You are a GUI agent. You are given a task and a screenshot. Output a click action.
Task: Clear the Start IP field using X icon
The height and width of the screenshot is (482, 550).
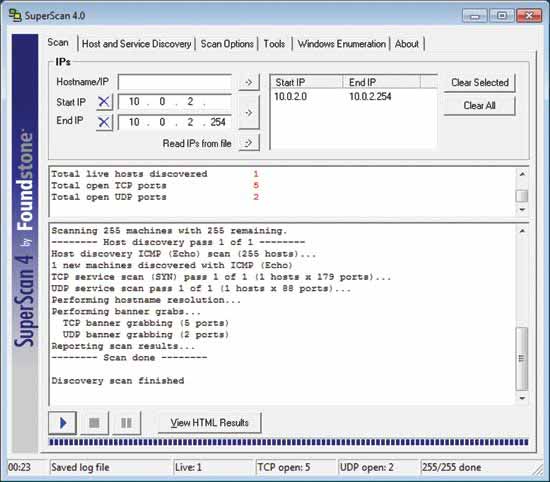[104, 102]
